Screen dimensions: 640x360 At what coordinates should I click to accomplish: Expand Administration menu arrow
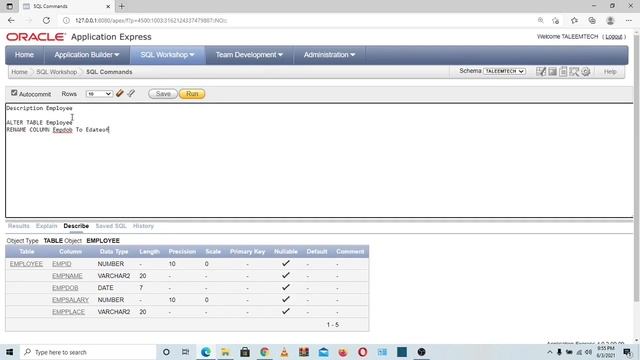click(x=353, y=55)
